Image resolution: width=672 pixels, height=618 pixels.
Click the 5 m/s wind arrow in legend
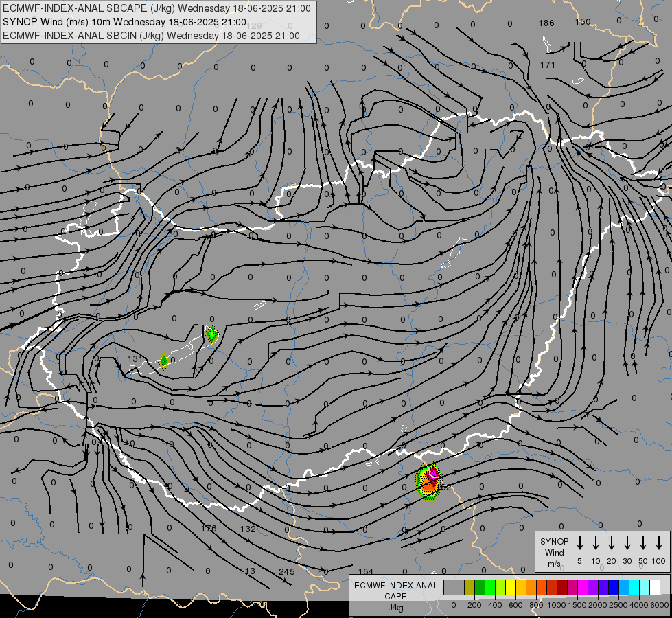[x=579, y=543]
